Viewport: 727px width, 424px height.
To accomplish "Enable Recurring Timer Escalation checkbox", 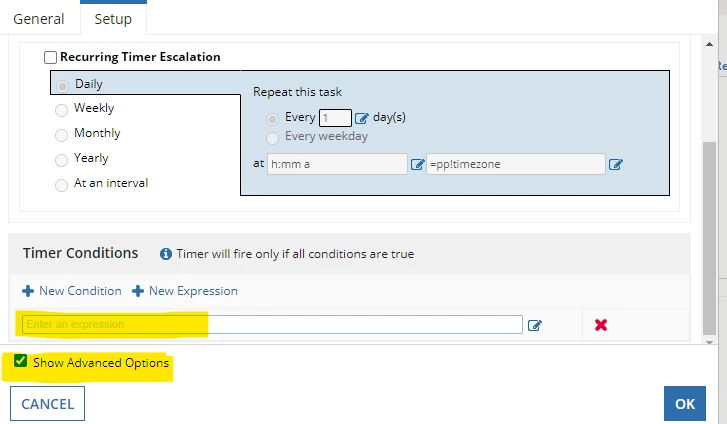I will (50, 57).
